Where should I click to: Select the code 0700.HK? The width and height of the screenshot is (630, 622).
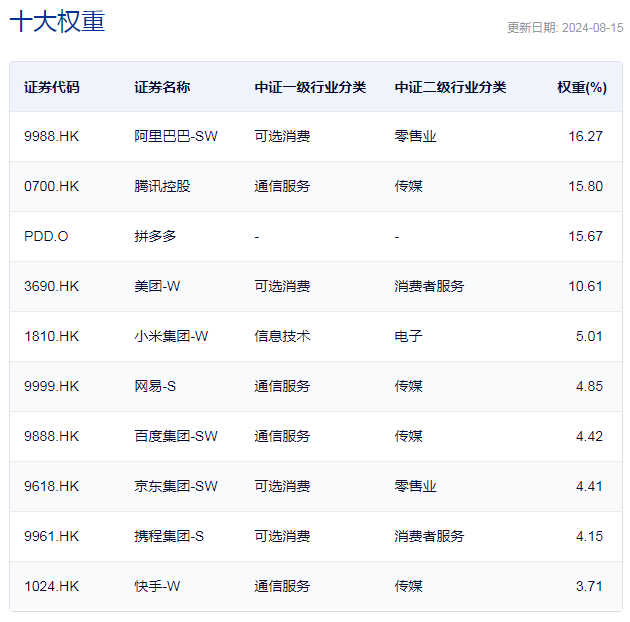point(51,186)
